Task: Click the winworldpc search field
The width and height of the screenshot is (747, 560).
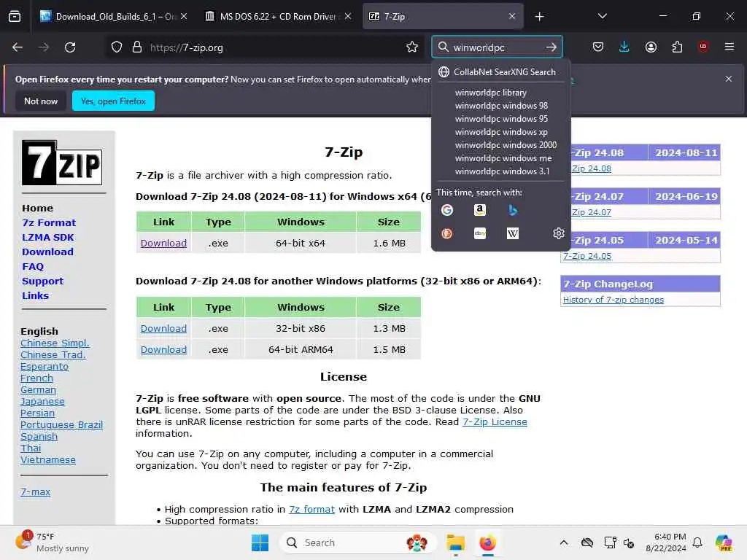Action: tap(497, 47)
